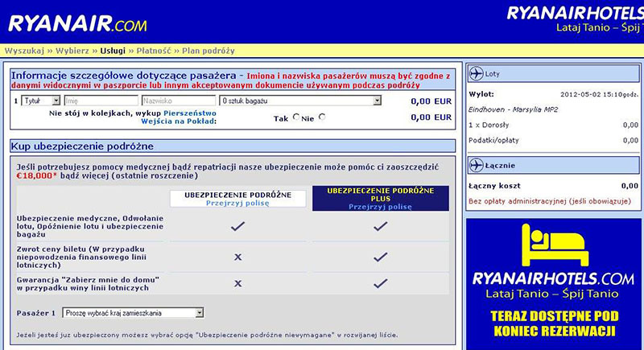The image size is (644, 350).
Task: Open the Tytuł title dropdown
Action: 41,101
